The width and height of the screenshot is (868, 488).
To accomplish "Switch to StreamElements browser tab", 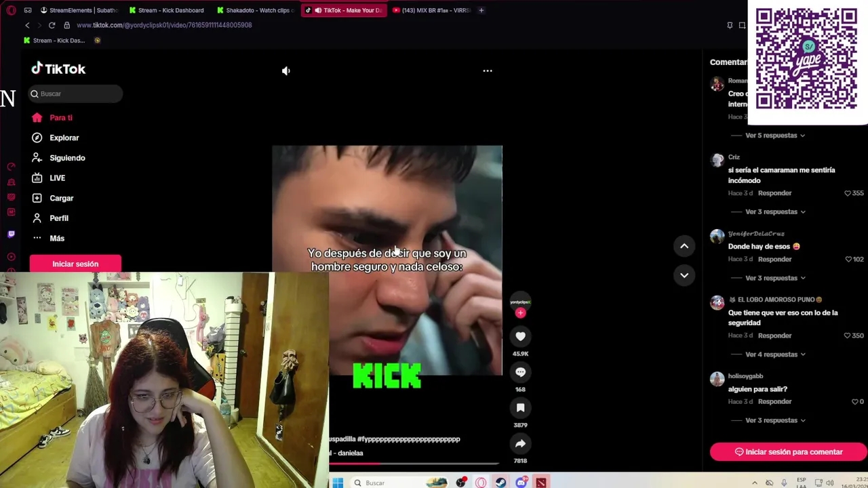I will pyautogui.click(x=79, y=10).
